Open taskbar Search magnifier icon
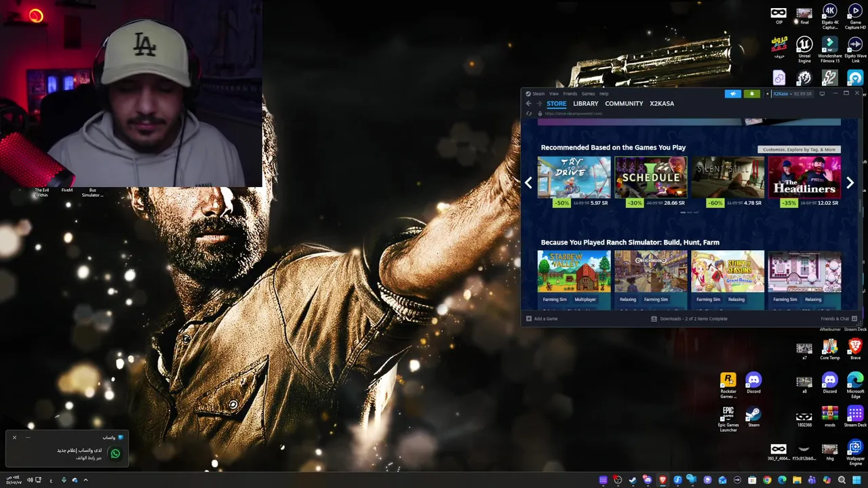Screen dimensions: 868x488 click(x=842, y=480)
